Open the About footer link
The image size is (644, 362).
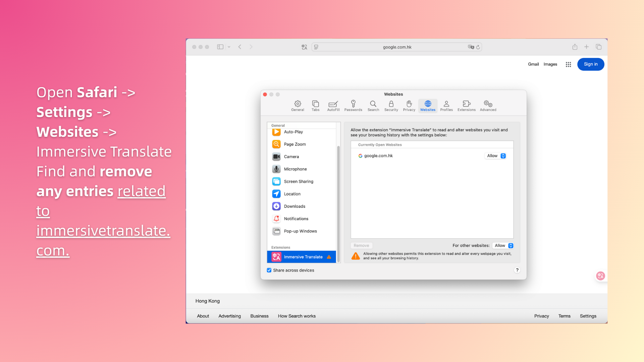tap(203, 316)
